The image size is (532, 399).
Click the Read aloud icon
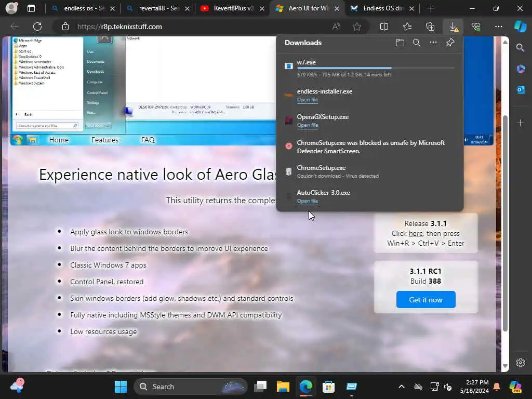pyautogui.click(x=336, y=26)
